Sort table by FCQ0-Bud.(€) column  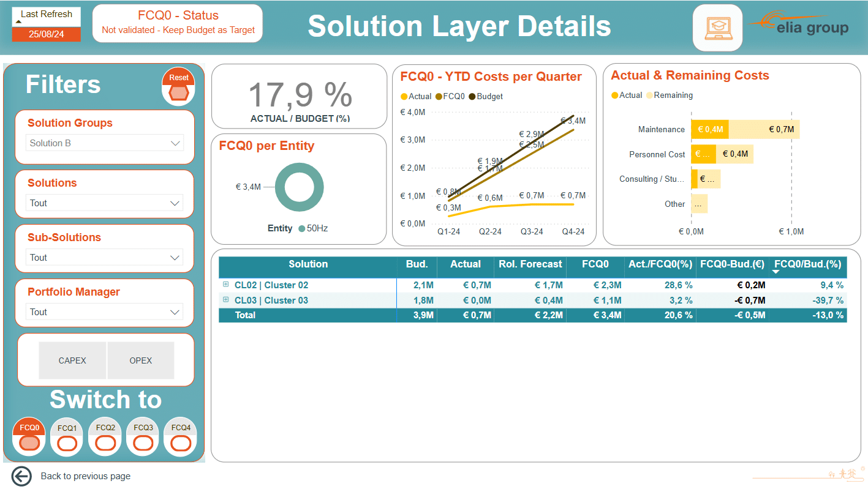(733, 264)
